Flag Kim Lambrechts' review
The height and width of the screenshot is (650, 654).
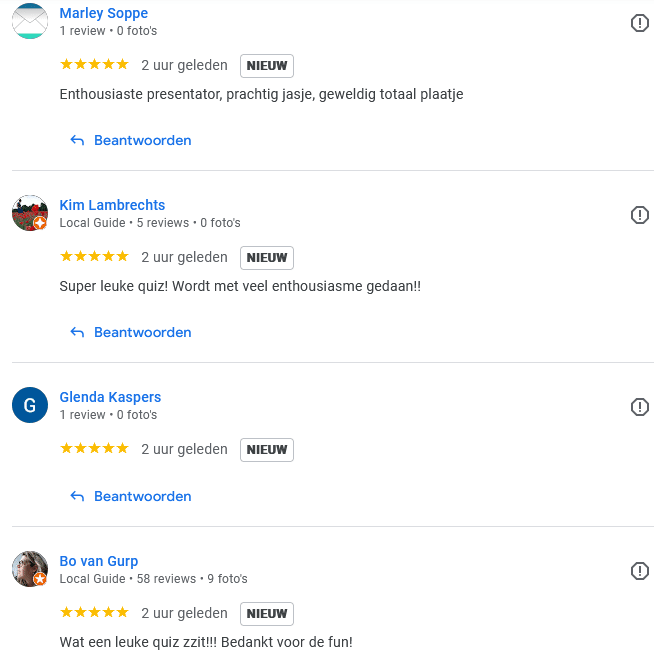click(x=640, y=215)
